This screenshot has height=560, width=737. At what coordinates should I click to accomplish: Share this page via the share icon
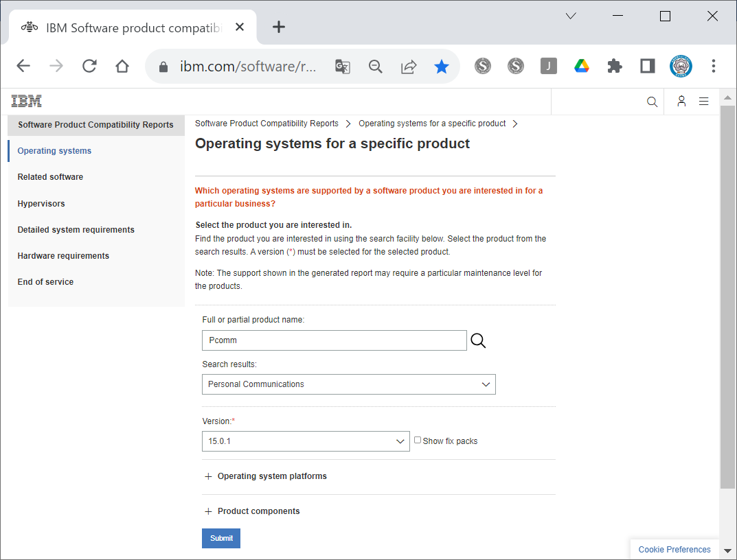click(409, 67)
